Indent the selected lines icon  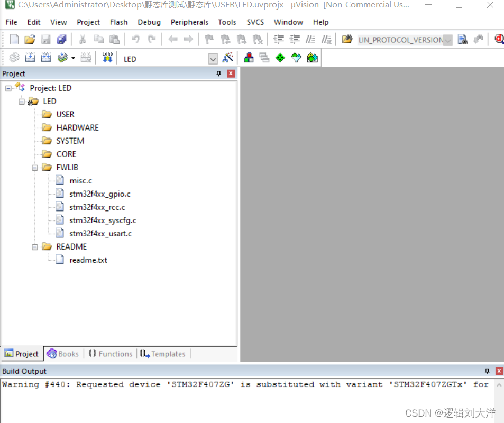click(279, 39)
